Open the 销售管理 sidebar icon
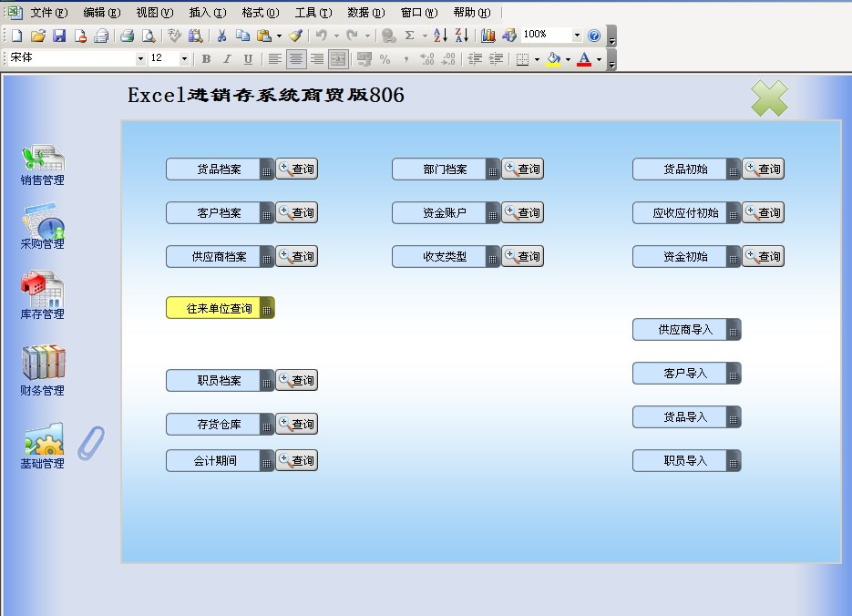 point(43,165)
